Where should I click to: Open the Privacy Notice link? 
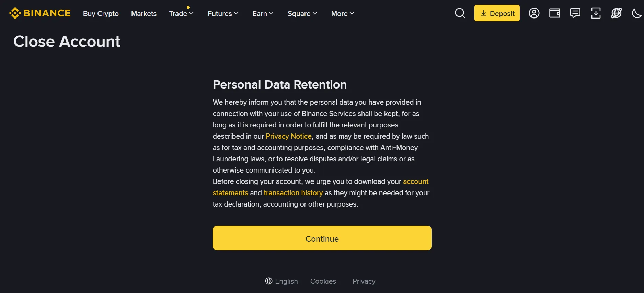pos(288,136)
